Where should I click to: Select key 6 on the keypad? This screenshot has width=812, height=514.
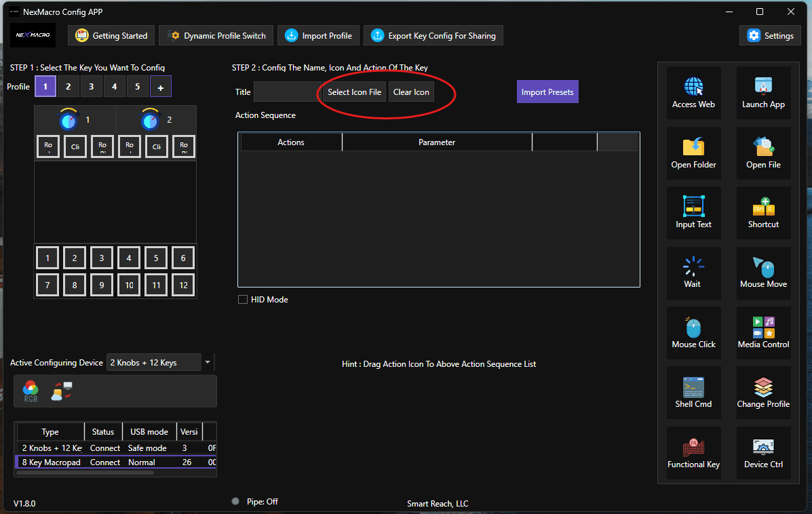(183, 258)
